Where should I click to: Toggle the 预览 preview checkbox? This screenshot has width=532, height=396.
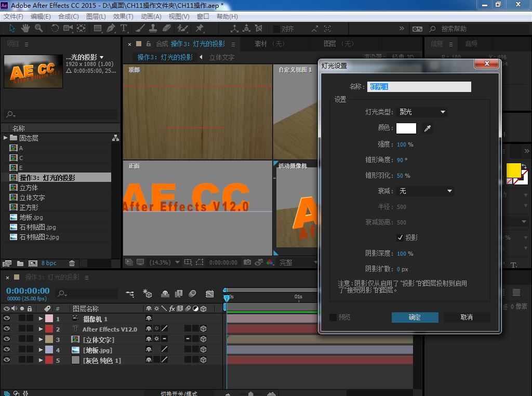pyautogui.click(x=333, y=317)
